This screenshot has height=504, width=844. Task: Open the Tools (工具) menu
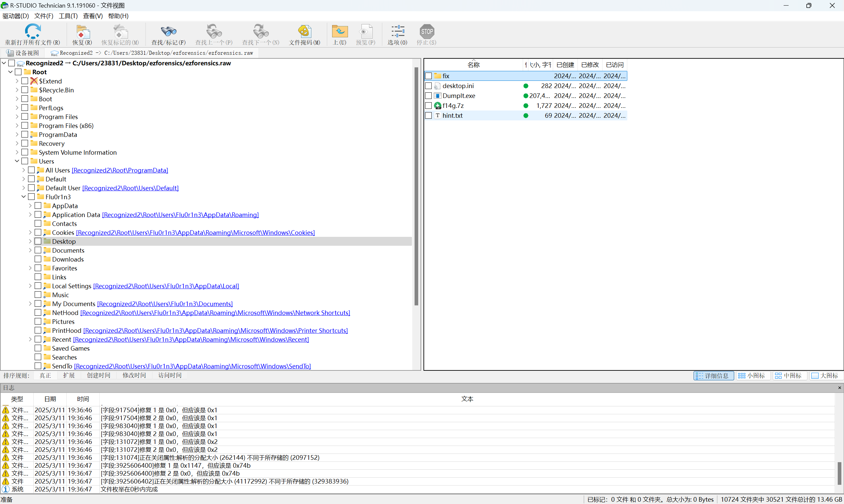point(68,16)
